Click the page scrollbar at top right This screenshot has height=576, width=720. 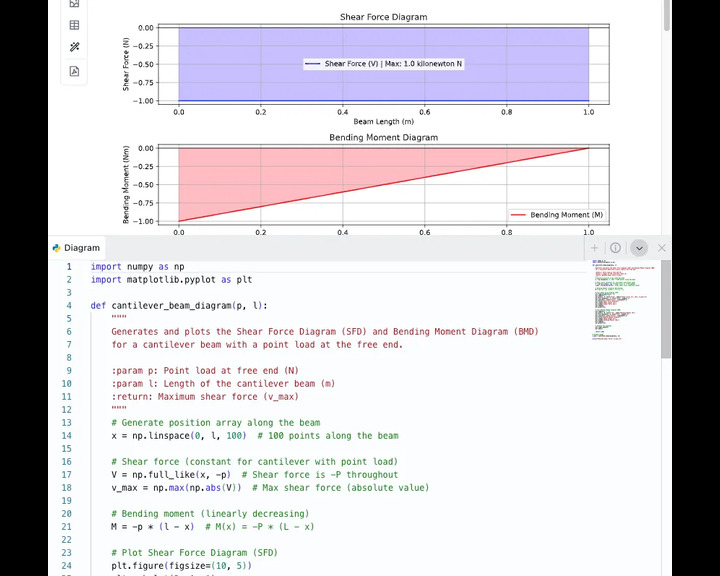click(x=667, y=15)
